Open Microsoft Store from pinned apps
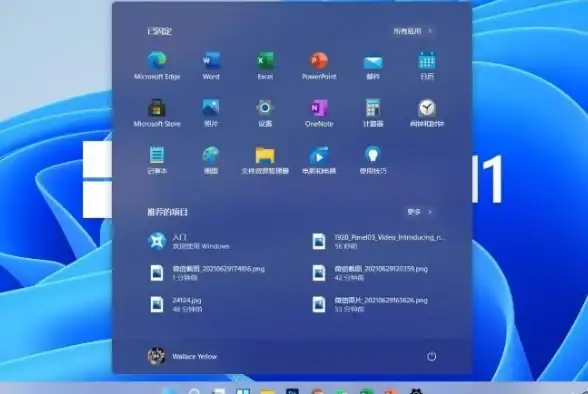 (157, 113)
